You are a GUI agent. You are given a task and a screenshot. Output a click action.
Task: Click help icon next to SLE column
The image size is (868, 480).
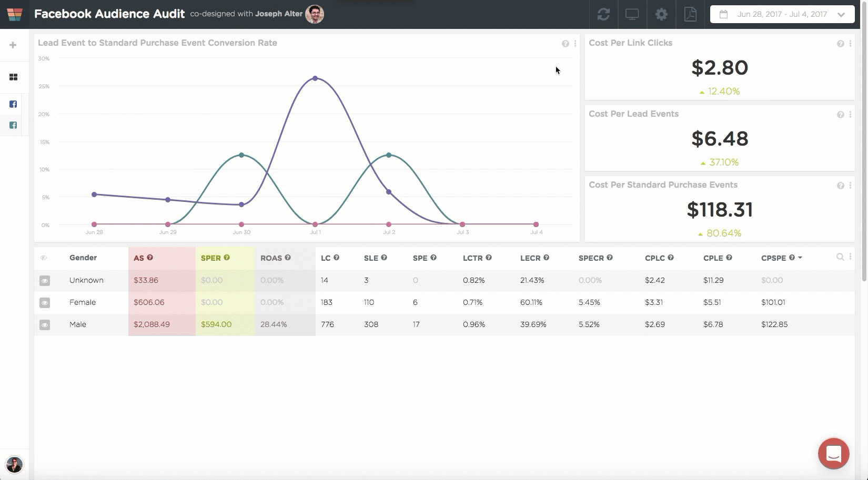384,258
